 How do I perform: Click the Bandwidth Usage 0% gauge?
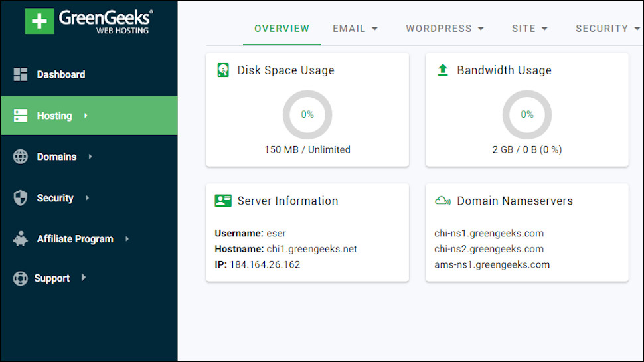pyautogui.click(x=527, y=115)
